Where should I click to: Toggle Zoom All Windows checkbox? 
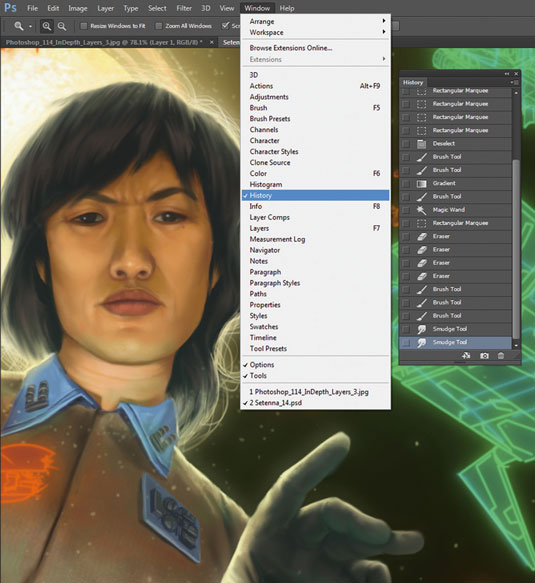[159, 26]
